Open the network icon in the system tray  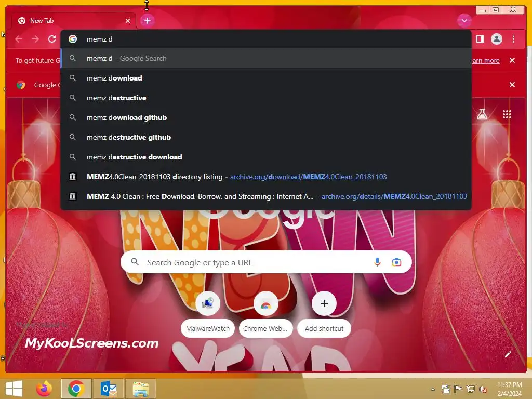(x=470, y=389)
